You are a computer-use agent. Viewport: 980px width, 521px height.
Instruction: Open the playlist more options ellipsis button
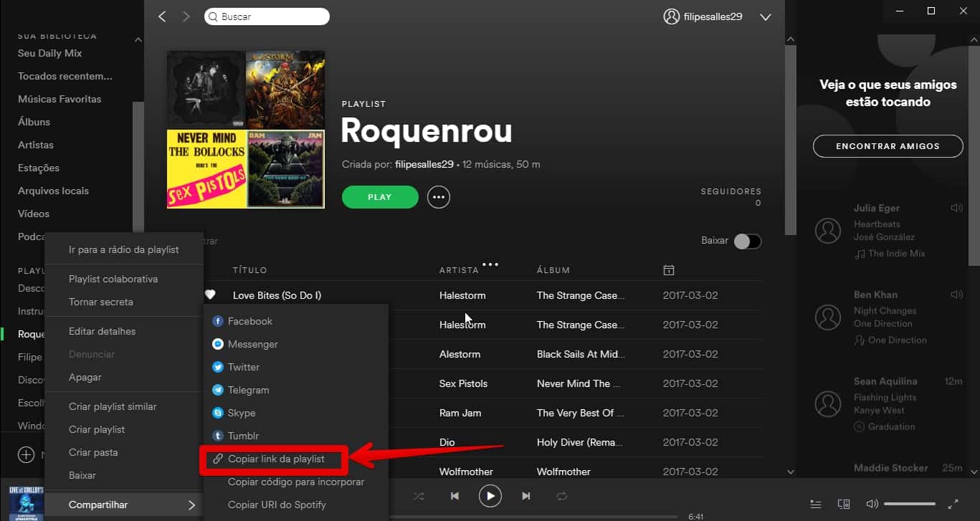439,196
